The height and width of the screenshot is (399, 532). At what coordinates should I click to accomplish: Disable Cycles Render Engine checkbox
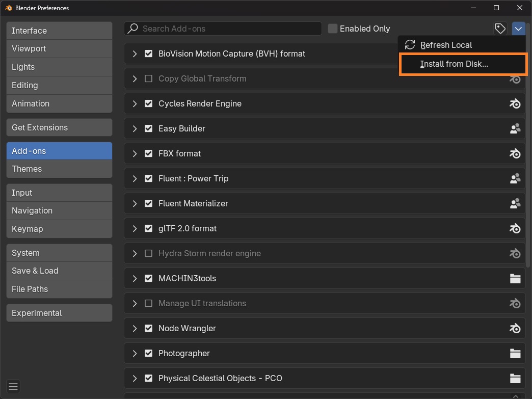pyautogui.click(x=148, y=103)
